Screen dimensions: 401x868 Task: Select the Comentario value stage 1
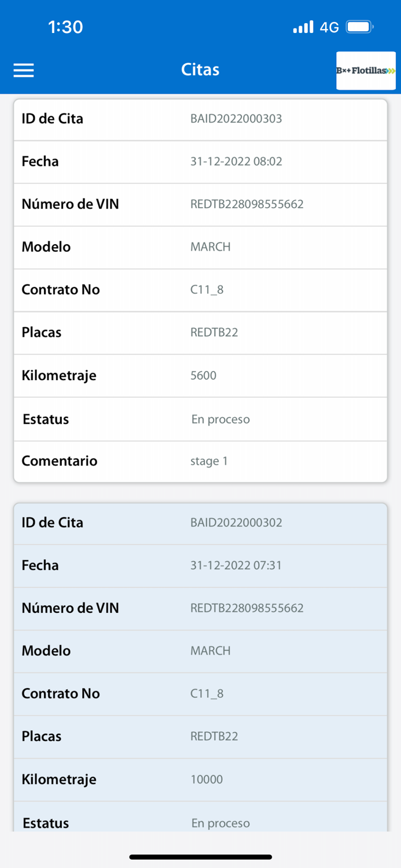pyautogui.click(x=208, y=461)
